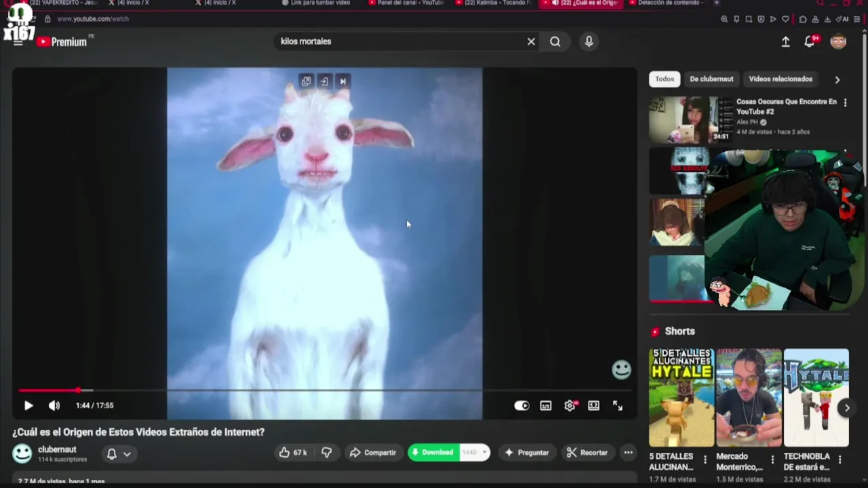Viewport: 868px width, 488px height.
Task: Open notification bell dropdown for clubernaut
Action: pyautogui.click(x=118, y=454)
